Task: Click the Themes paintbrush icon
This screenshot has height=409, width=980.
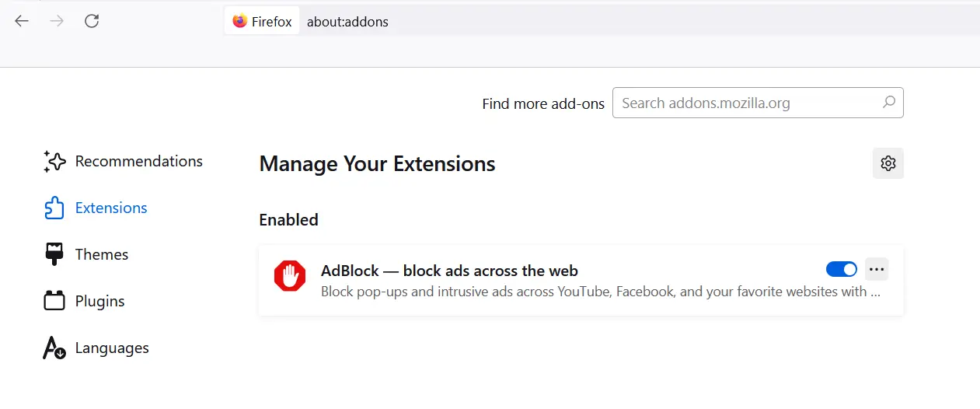Action: pyautogui.click(x=54, y=254)
